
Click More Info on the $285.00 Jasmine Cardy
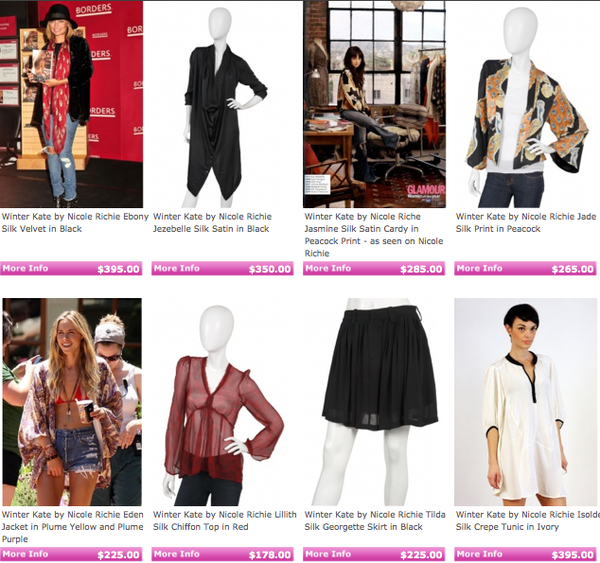[x=328, y=268]
